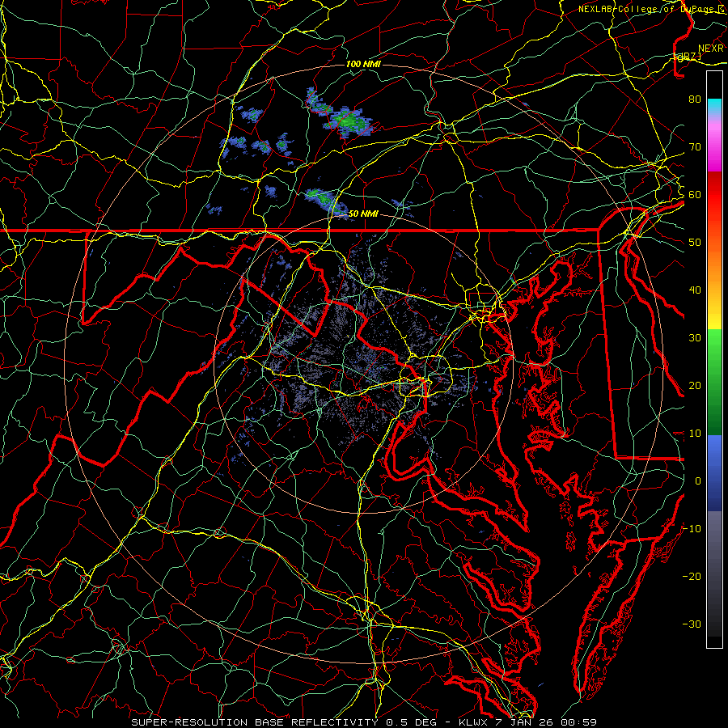The height and width of the screenshot is (728, 728).
Task: Click the -10 value on the reflectivity scale
Action: click(692, 528)
